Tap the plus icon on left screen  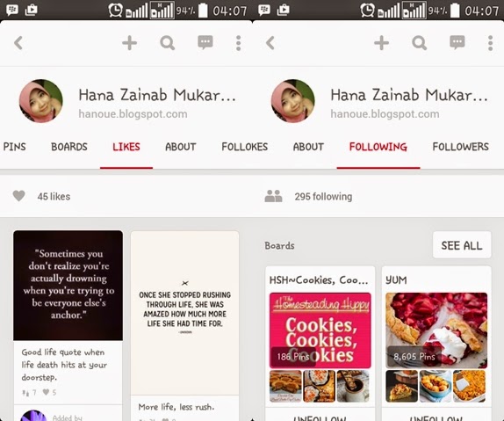[130, 43]
